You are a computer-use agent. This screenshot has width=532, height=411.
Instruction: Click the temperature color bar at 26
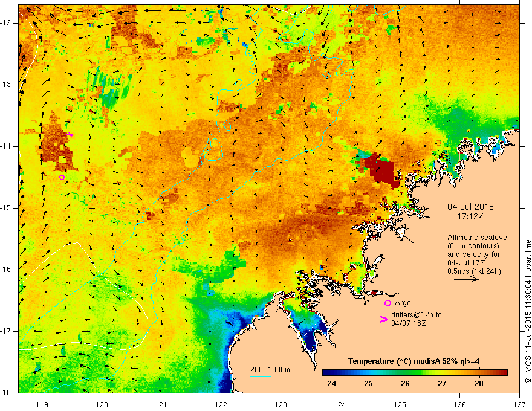(405, 373)
